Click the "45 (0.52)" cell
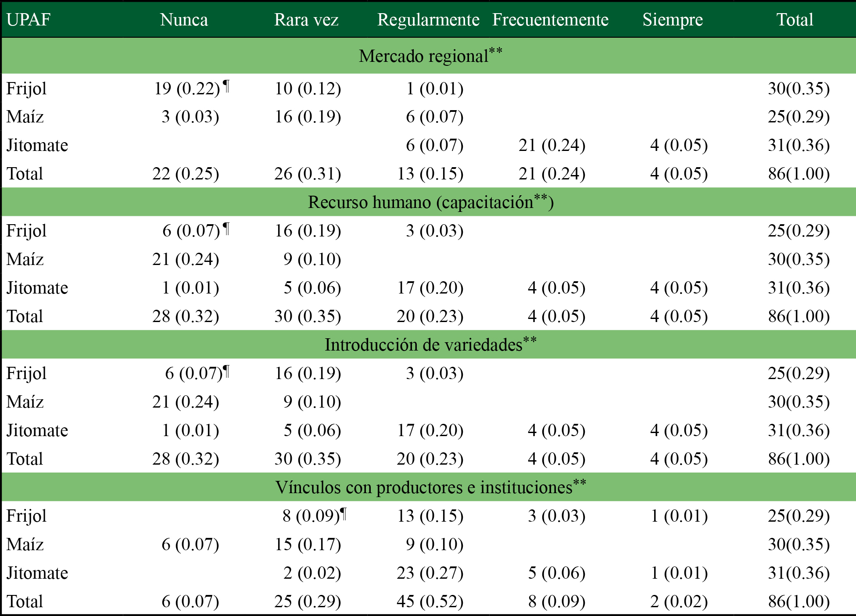Screen dimensions: 856x616 [x=430, y=602]
